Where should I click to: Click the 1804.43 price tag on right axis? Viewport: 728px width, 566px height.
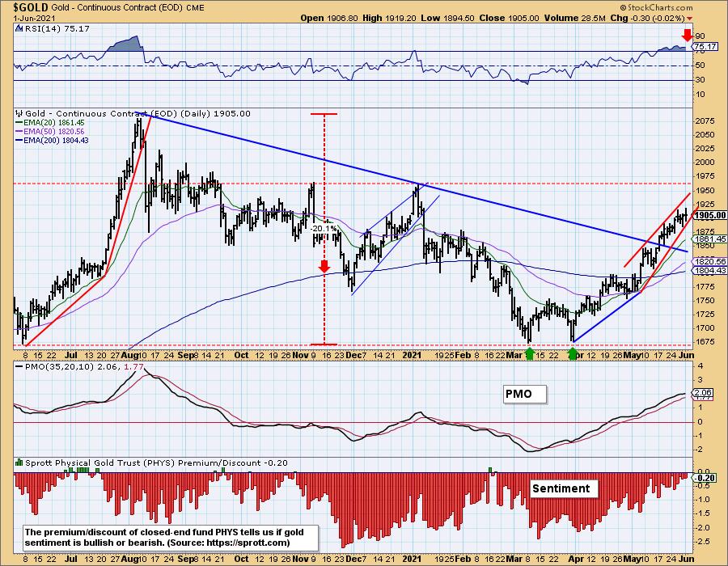coord(710,270)
